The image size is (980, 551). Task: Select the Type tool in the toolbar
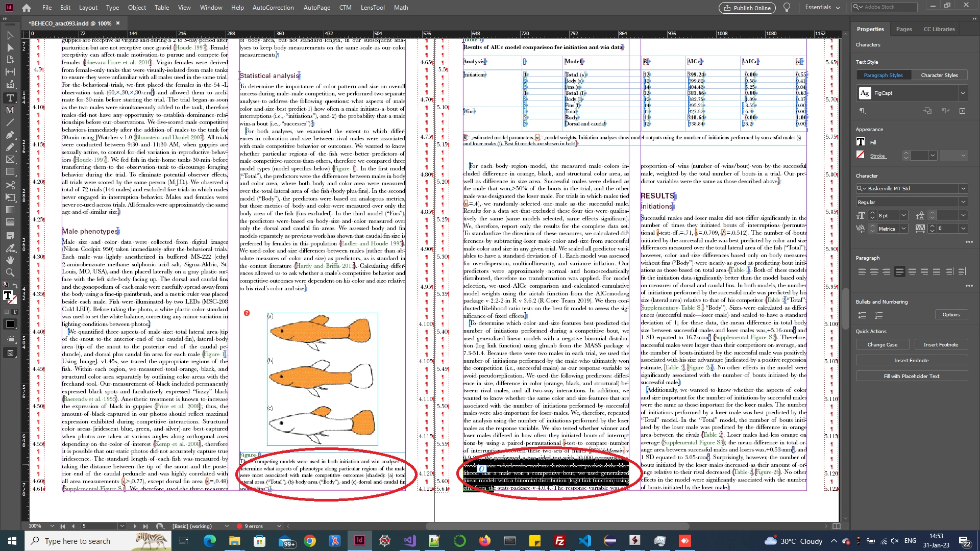click(10, 98)
